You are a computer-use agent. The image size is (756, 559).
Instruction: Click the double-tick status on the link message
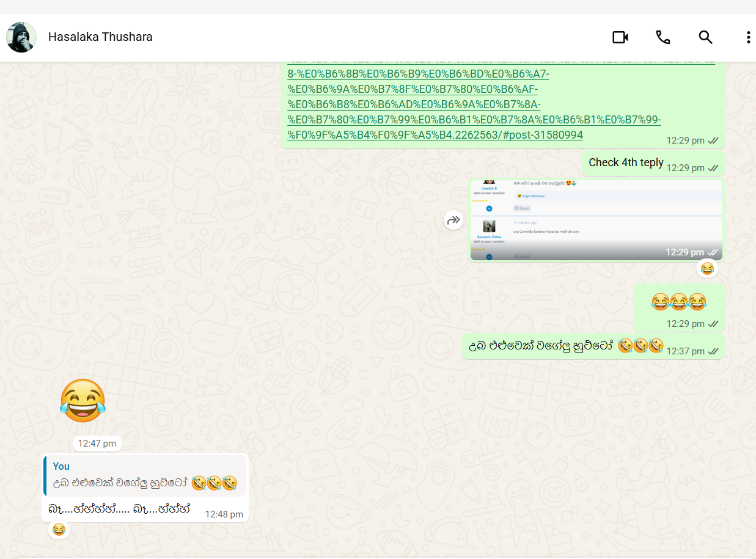(x=713, y=141)
